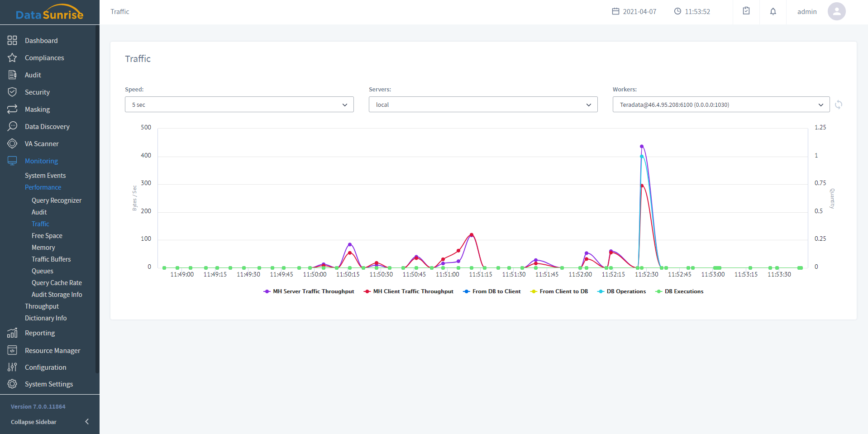Viewport: 868px width, 434px height.
Task: Click the purple peak data point on chart
Action: click(x=642, y=146)
